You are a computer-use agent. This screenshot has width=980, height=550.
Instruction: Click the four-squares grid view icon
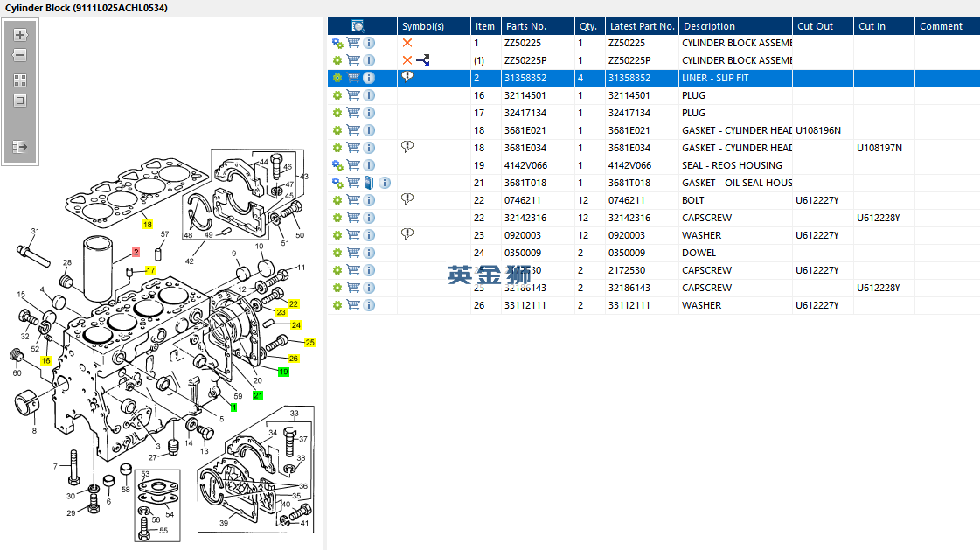coord(20,80)
